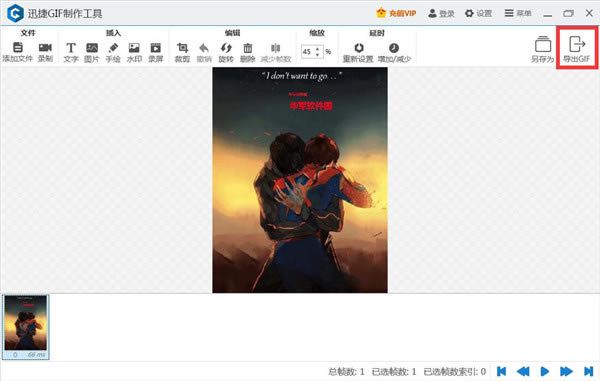The image size is (600, 381).
Task: Play the animation with the play button
Action: pos(545,371)
